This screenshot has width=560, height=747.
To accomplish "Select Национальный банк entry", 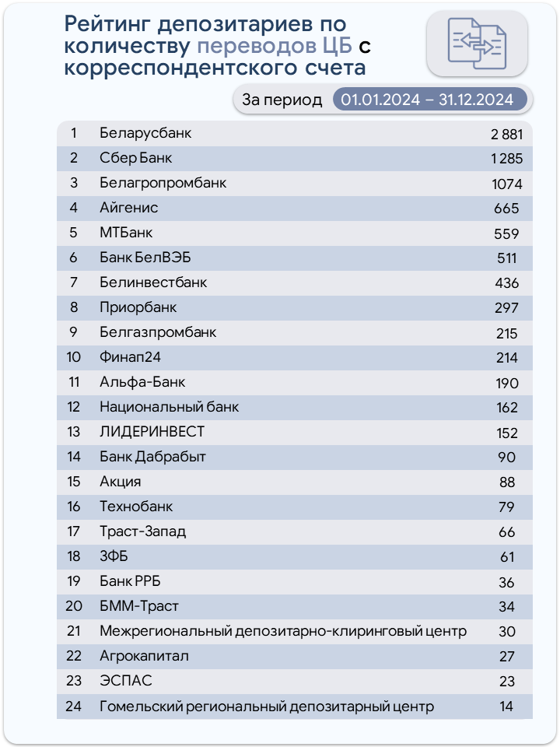I will pos(169,407).
